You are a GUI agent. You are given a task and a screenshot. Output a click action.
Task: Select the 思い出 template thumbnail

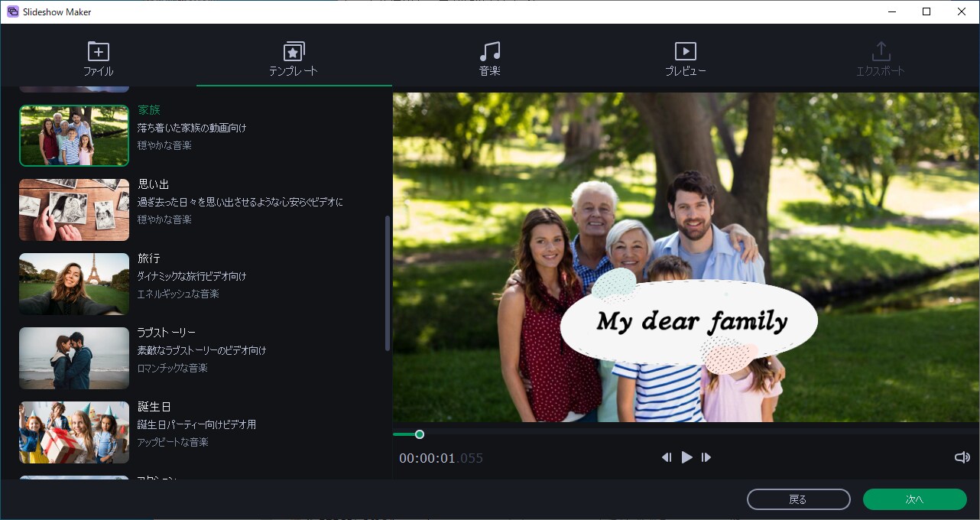coord(74,210)
